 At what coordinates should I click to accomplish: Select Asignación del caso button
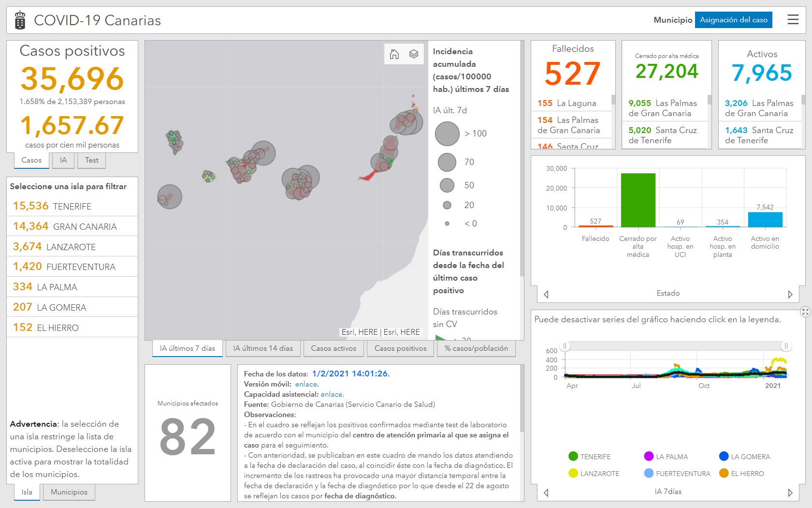(733, 20)
